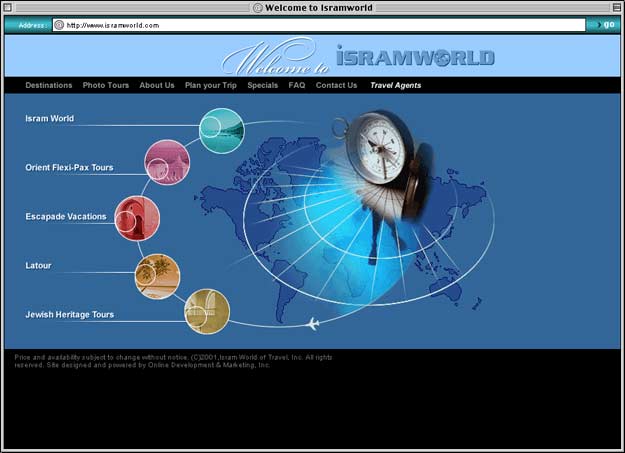Open Plan your Trip in the navigation bar

pos(211,86)
